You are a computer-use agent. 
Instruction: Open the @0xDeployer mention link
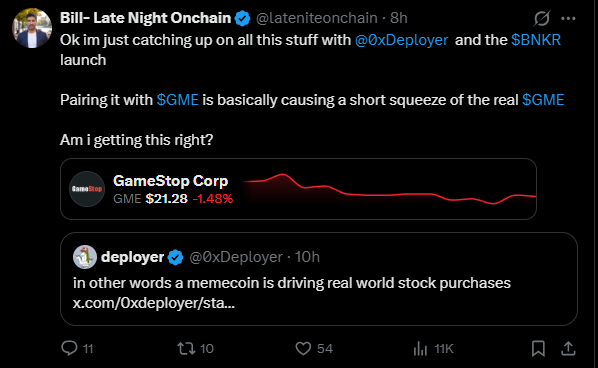(401, 40)
